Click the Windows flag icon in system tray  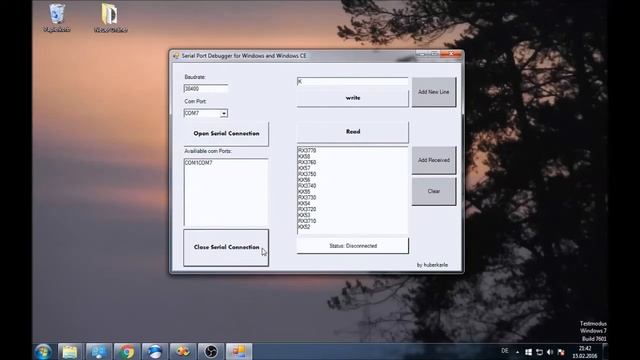point(528,352)
